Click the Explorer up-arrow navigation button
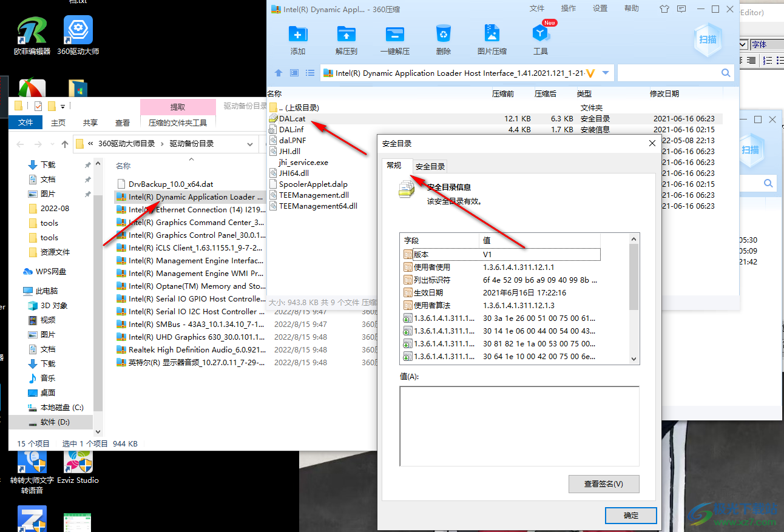The width and height of the screenshot is (784, 532). (x=65, y=144)
